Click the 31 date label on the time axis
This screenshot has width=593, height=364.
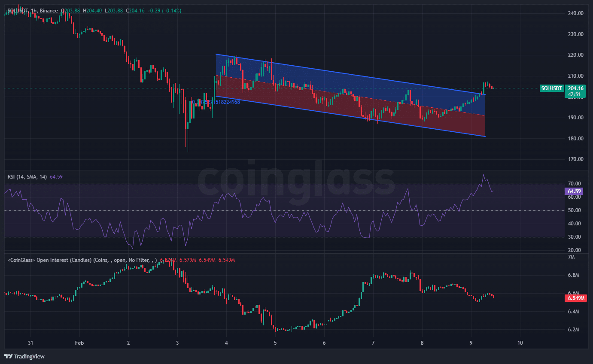click(x=30, y=343)
